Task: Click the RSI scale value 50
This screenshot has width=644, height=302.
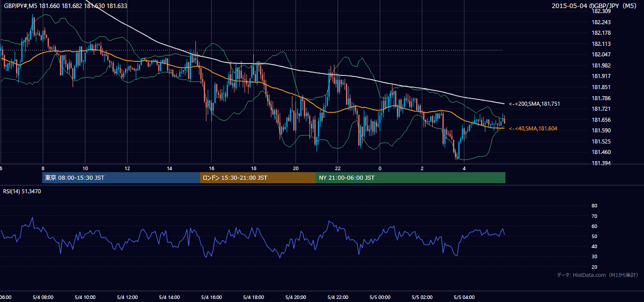Action: [594, 236]
